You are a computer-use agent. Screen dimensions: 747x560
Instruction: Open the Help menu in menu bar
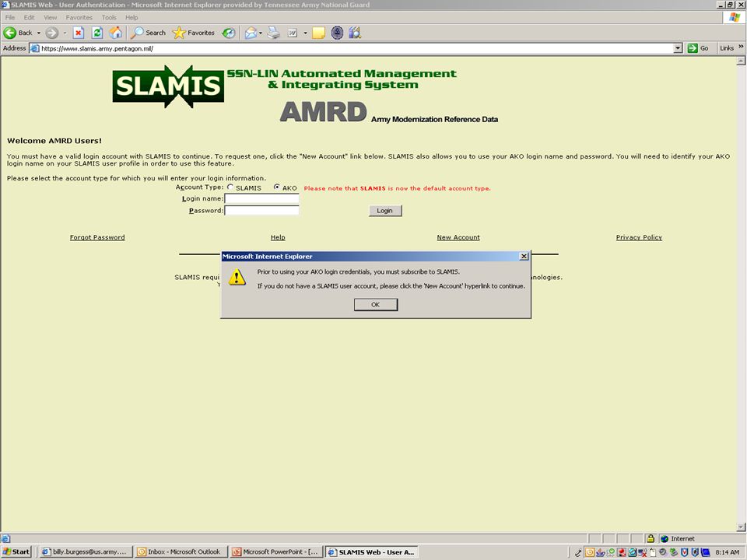point(132,18)
